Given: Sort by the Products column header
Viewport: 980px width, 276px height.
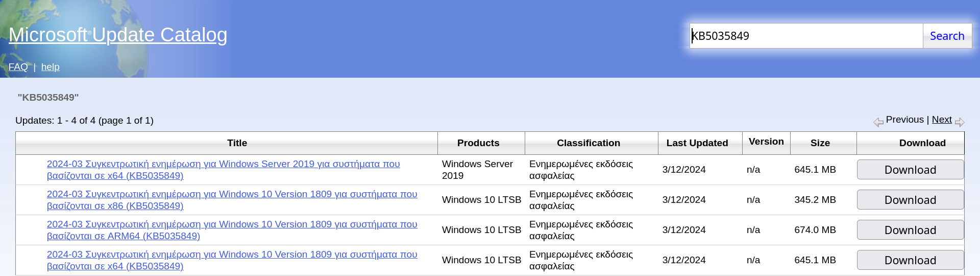Looking at the screenshot, I should [x=478, y=143].
